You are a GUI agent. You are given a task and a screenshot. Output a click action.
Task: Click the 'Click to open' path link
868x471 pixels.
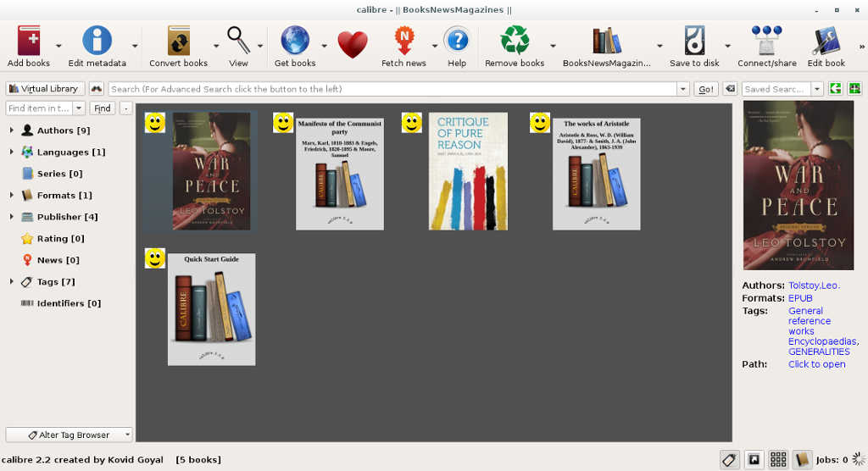(816, 364)
